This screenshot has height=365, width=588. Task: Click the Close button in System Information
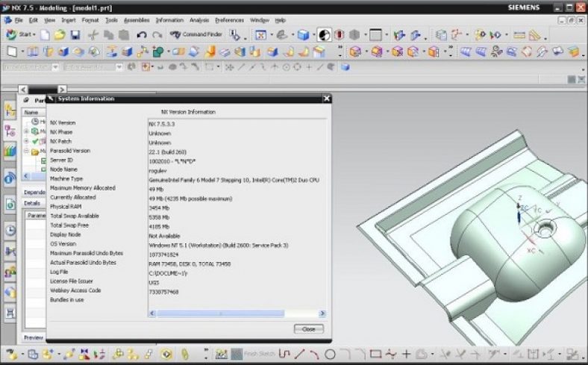point(308,328)
